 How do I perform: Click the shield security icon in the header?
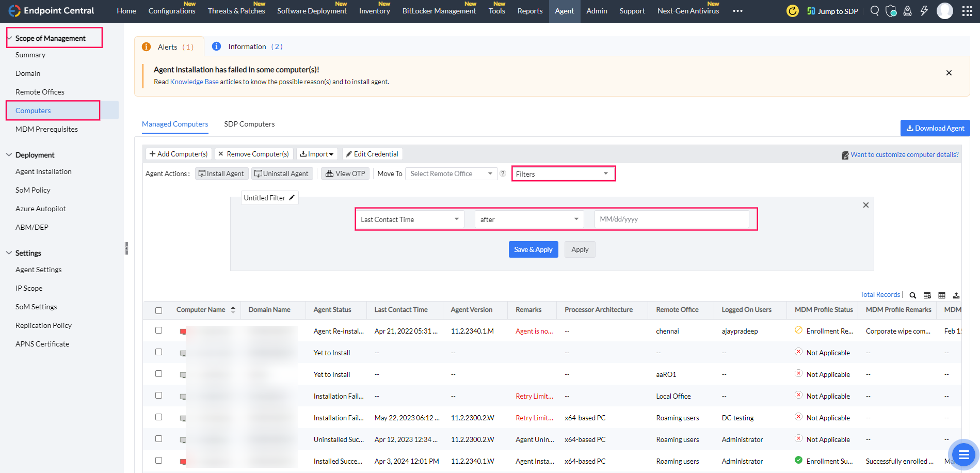pos(891,11)
